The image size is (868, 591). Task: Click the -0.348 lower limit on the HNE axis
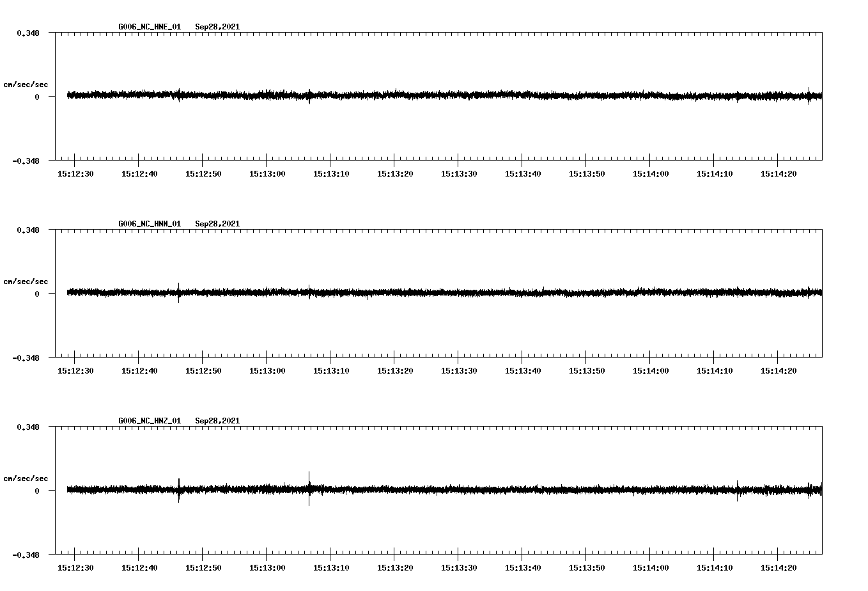(x=26, y=161)
